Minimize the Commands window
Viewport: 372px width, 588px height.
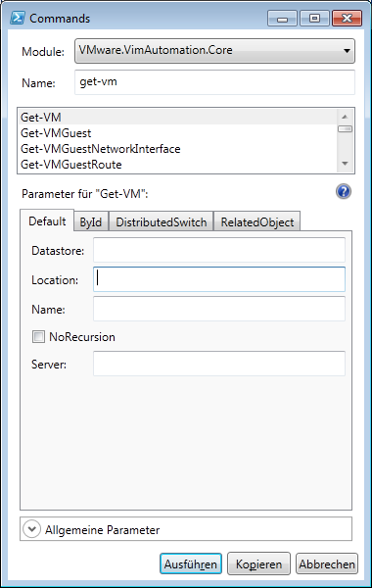(x=283, y=19)
